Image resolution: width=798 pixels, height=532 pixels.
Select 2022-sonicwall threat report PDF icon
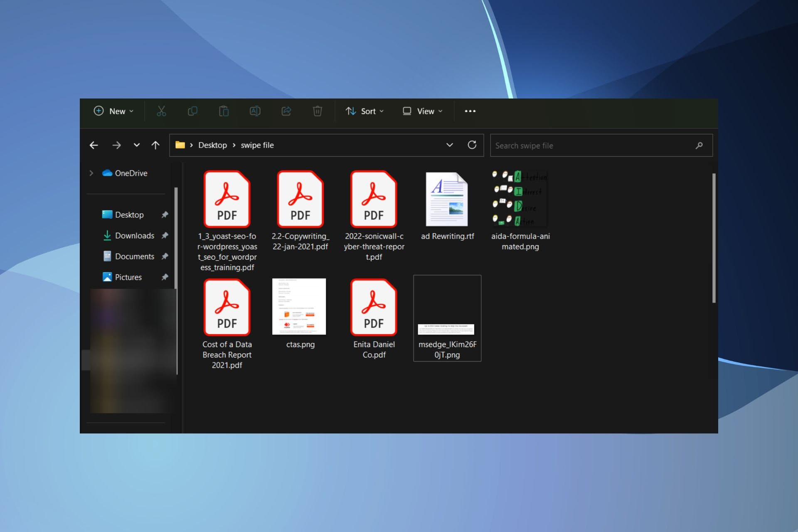(x=374, y=199)
